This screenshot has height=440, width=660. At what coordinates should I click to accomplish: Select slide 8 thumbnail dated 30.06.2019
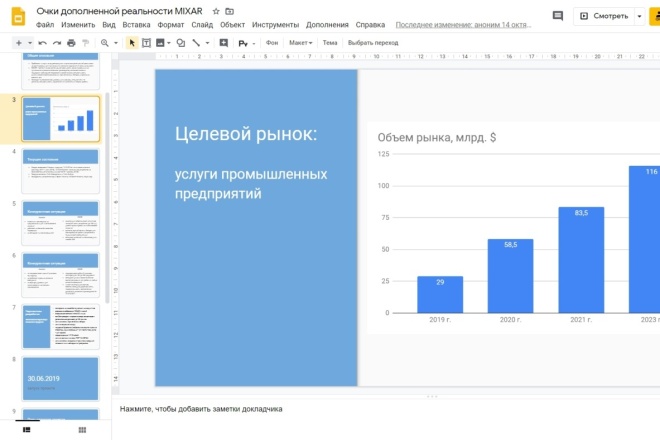pyautogui.click(x=61, y=379)
